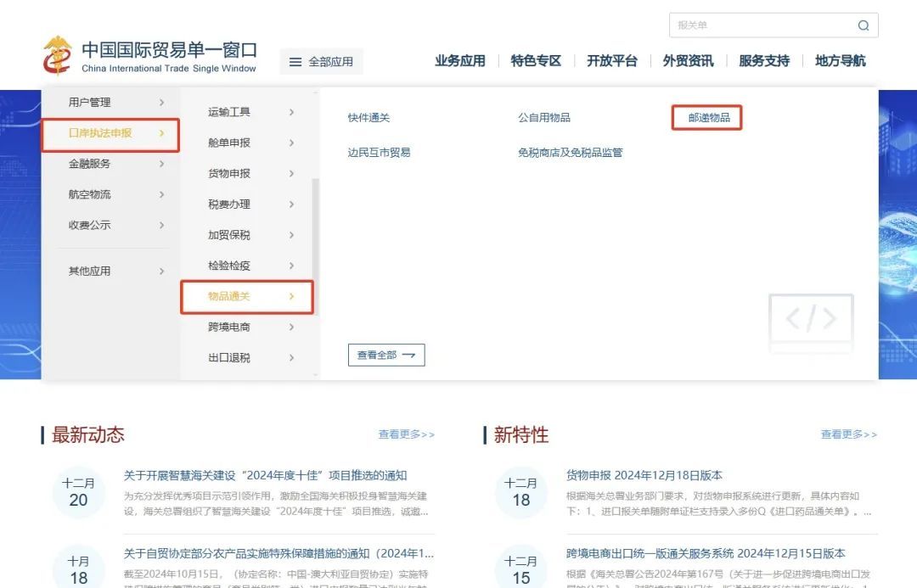Expand the chevron next to 舱单申报
The height and width of the screenshot is (588, 917).
point(291,143)
